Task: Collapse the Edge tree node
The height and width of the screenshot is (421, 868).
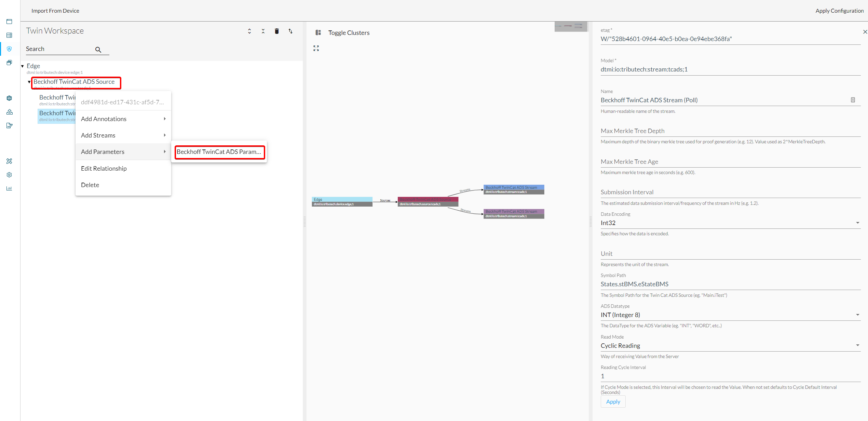Action: coord(23,66)
